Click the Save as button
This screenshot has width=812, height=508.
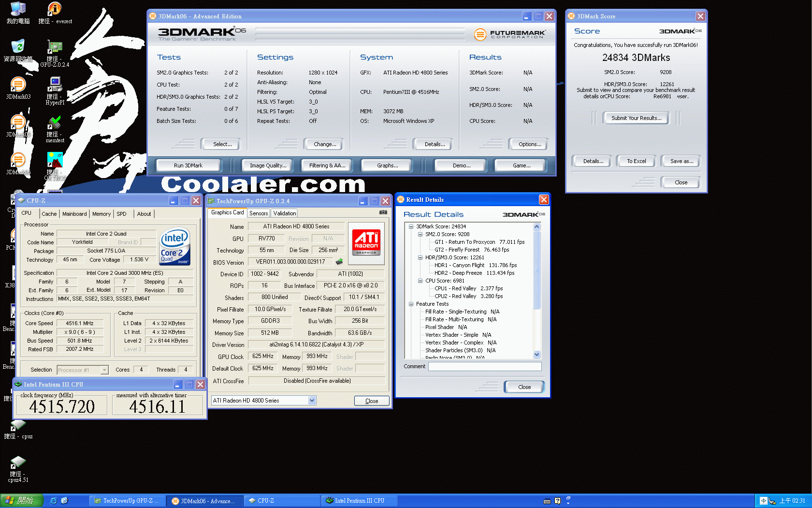pyautogui.click(x=681, y=161)
